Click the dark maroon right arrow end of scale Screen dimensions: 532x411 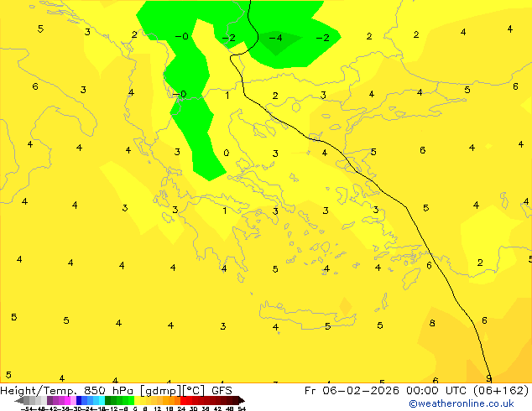242,401
